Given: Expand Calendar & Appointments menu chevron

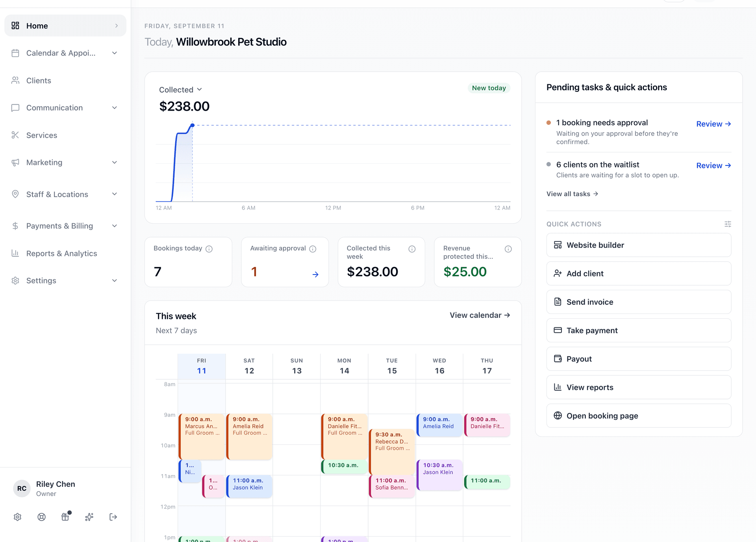Looking at the screenshot, I should coord(115,53).
